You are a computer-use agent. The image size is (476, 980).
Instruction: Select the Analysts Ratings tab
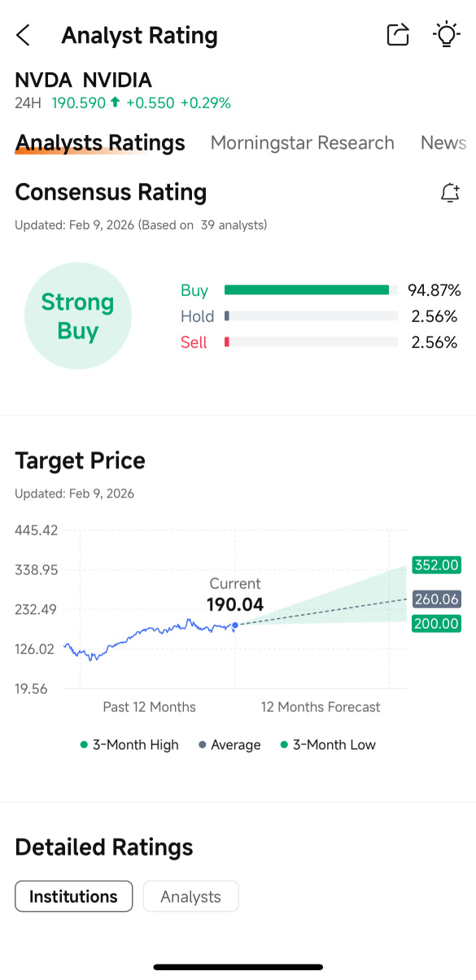pyautogui.click(x=100, y=143)
